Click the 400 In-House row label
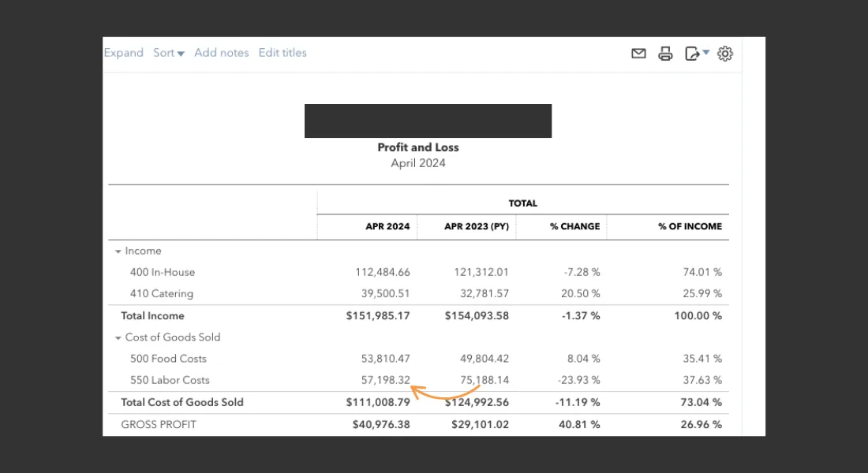This screenshot has height=473, width=868. [163, 272]
